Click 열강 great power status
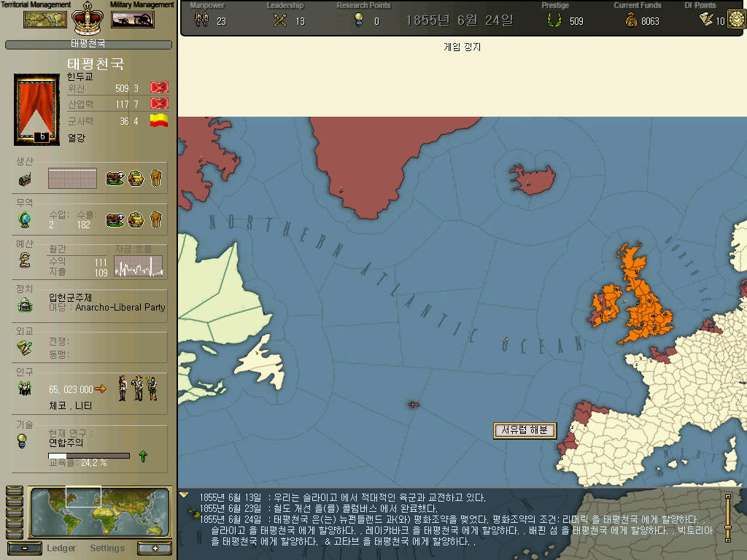This screenshot has height=560, width=747. [76, 138]
